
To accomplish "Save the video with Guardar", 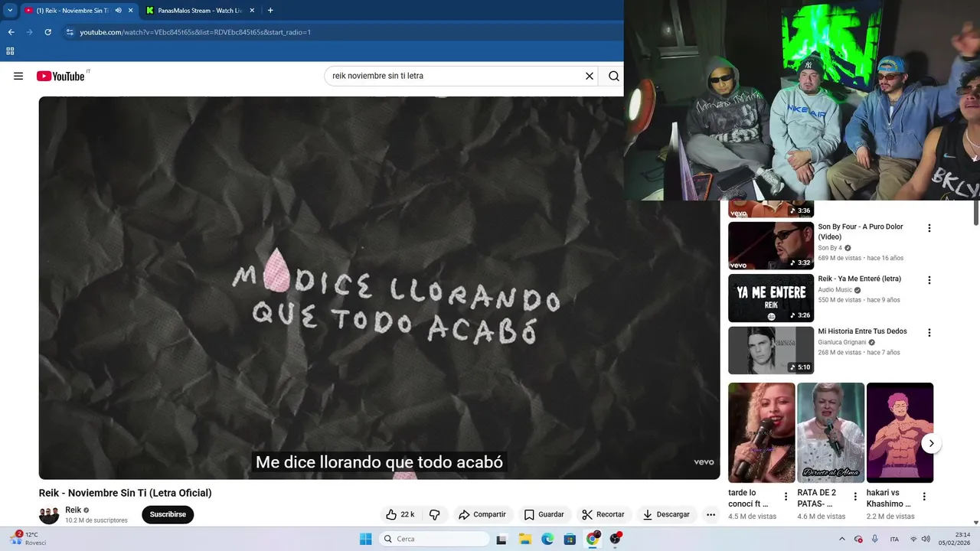I will point(544,514).
